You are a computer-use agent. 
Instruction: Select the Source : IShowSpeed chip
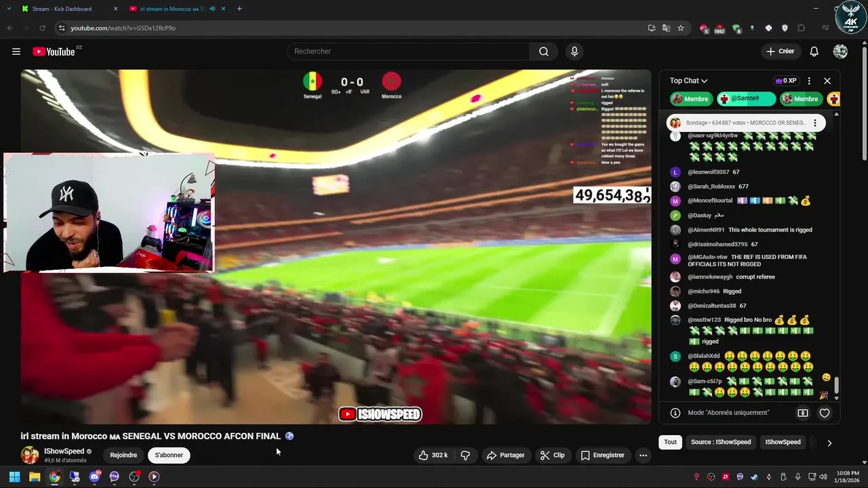(721, 442)
